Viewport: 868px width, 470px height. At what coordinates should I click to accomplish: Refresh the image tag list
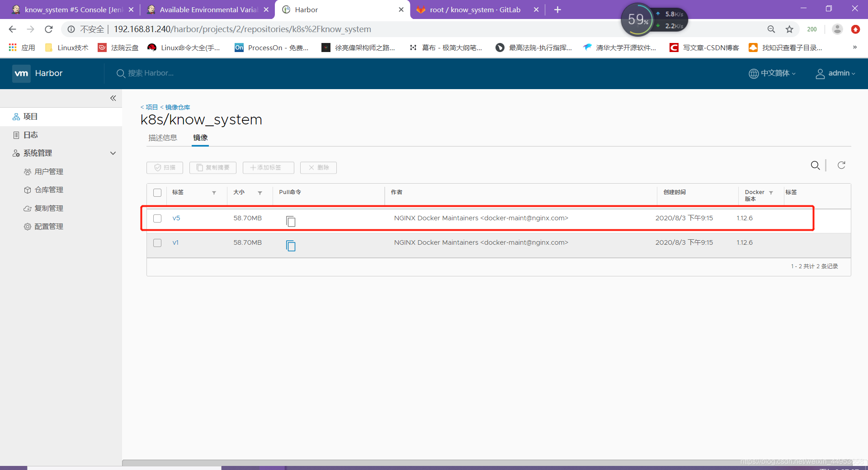(841, 165)
